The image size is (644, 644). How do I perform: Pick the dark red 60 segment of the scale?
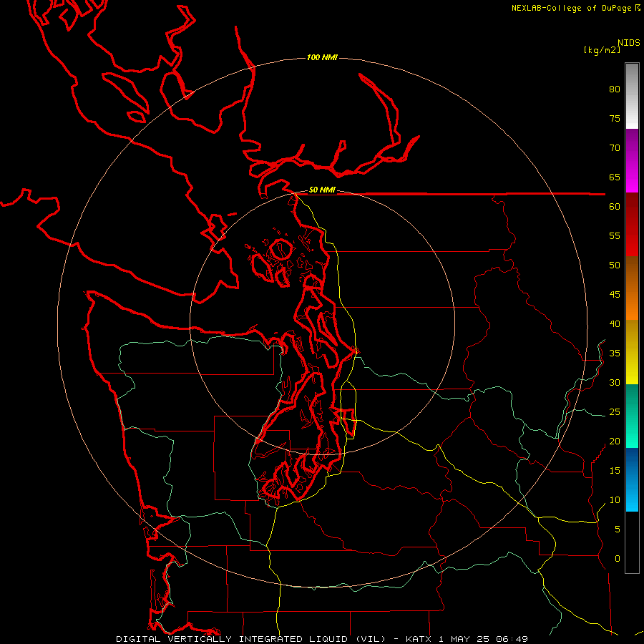[632, 206]
